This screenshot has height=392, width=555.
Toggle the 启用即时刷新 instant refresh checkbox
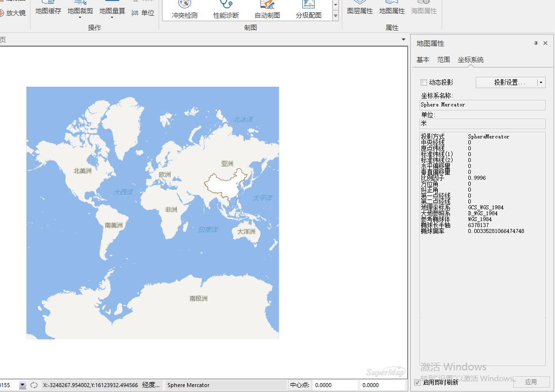417,382
